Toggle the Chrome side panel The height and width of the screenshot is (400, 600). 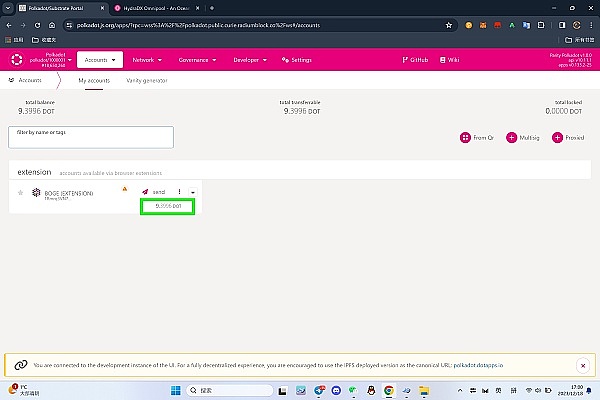[562, 25]
